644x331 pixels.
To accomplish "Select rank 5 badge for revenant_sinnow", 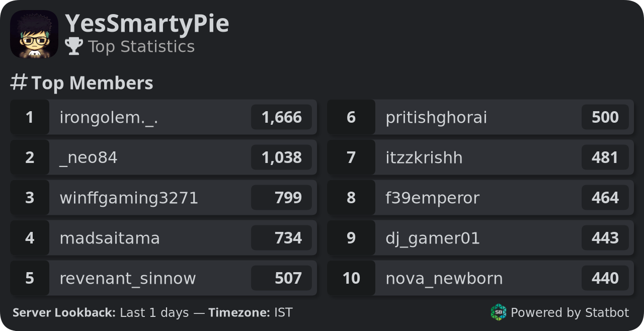I will coord(30,278).
